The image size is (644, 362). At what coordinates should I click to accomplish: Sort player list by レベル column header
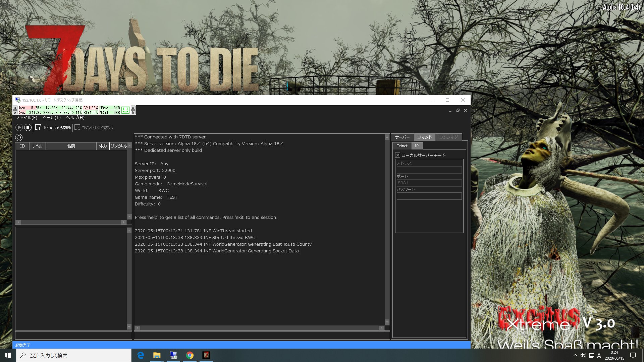pos(37,146)
